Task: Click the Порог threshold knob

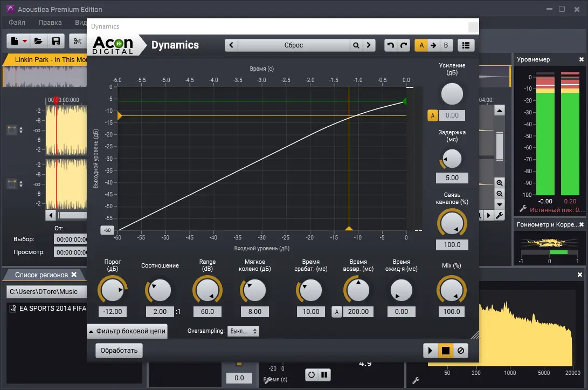Action: pos(113,290)
